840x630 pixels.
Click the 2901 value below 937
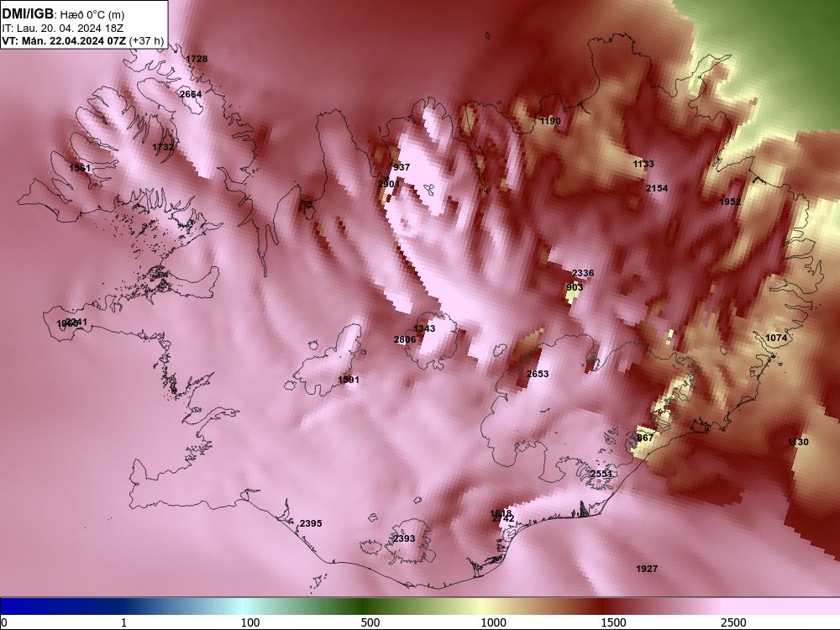point(388,184)
